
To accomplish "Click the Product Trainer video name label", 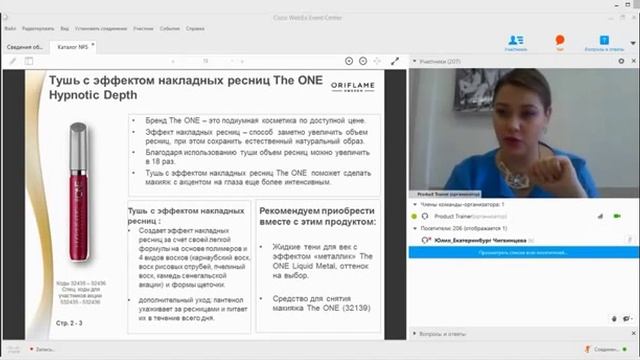I will point(448,194).
